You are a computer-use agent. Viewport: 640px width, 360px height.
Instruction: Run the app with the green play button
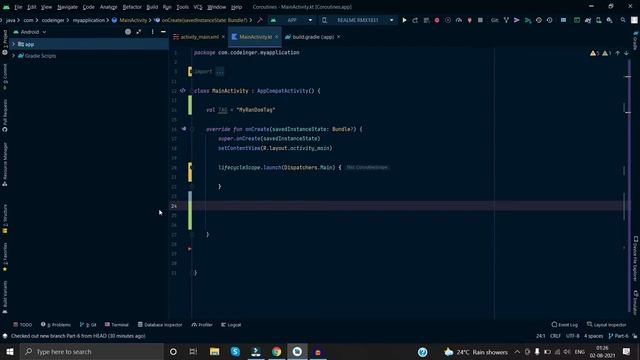(x=404, y=20)
